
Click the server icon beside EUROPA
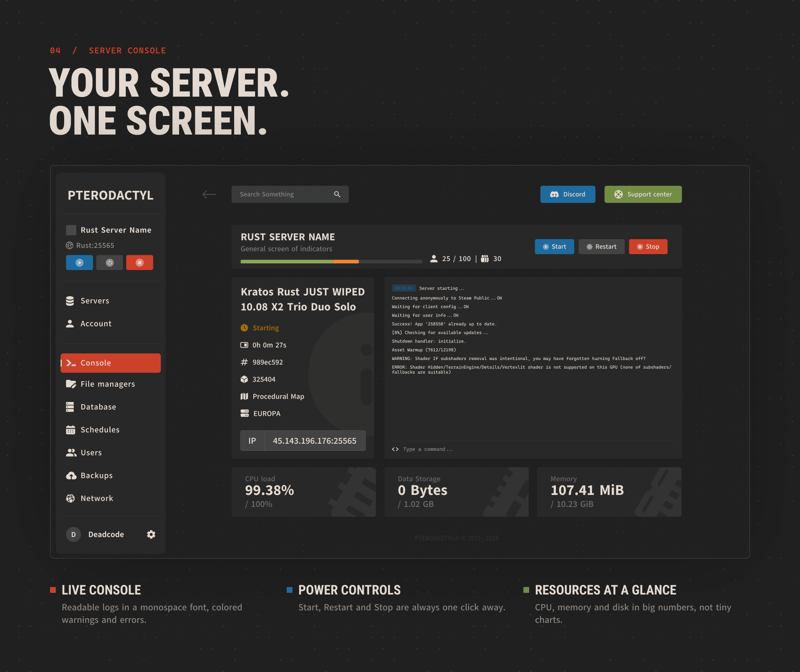pyautogui.click(x=245, y=413)
